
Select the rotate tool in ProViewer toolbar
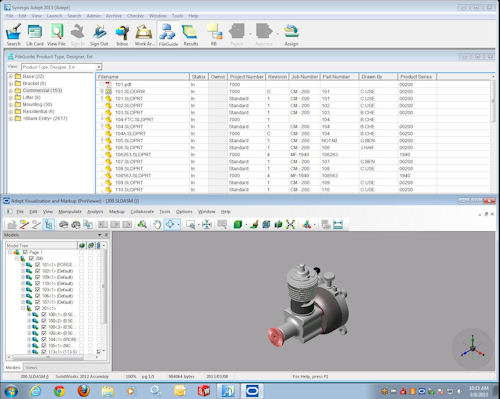point(169,224)
